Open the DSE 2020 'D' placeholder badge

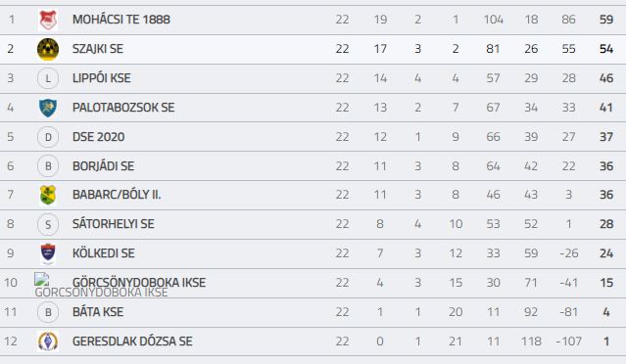pyautogui.click(x=48, y=137)
